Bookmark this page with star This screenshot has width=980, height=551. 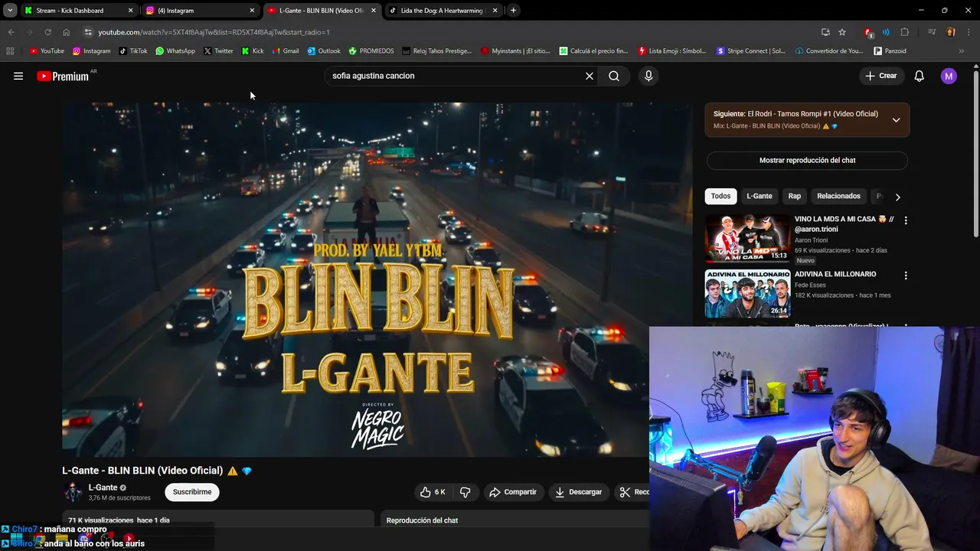coord(842,32)
